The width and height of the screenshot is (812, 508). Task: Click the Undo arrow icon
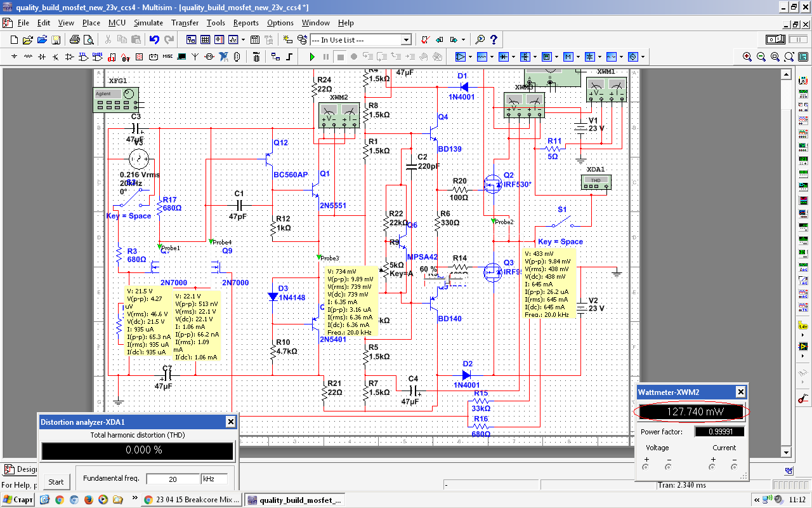pos(154,39)
